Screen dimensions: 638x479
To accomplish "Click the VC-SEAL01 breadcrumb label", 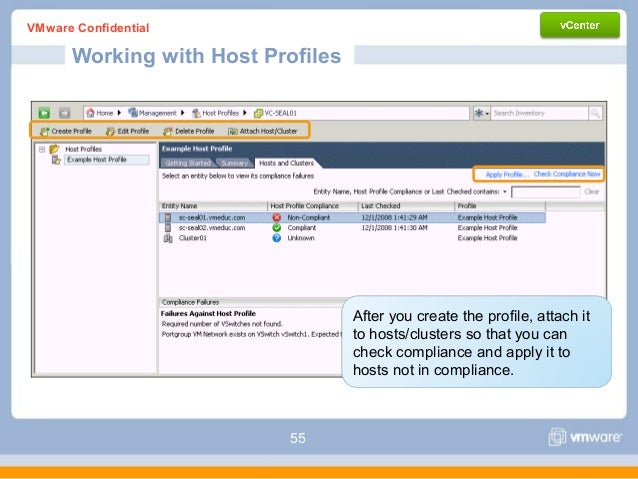I will [x=280, y=113].
